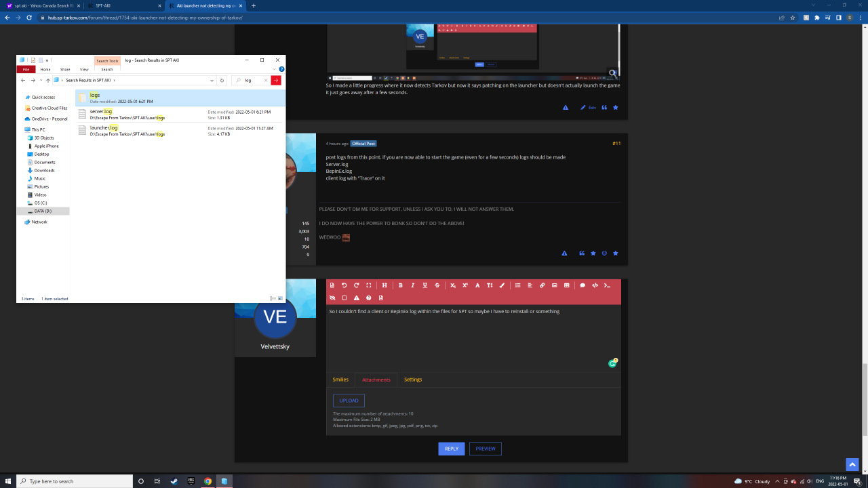Image resolution: width=868 pixels, height=488 pixels.
Task: Run the search with the red arrow button
Action: 276,80
